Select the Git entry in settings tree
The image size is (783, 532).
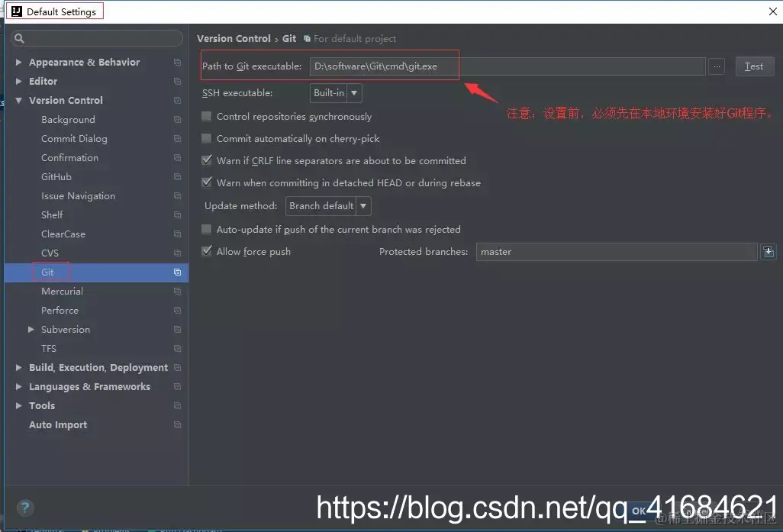(47, 272)
